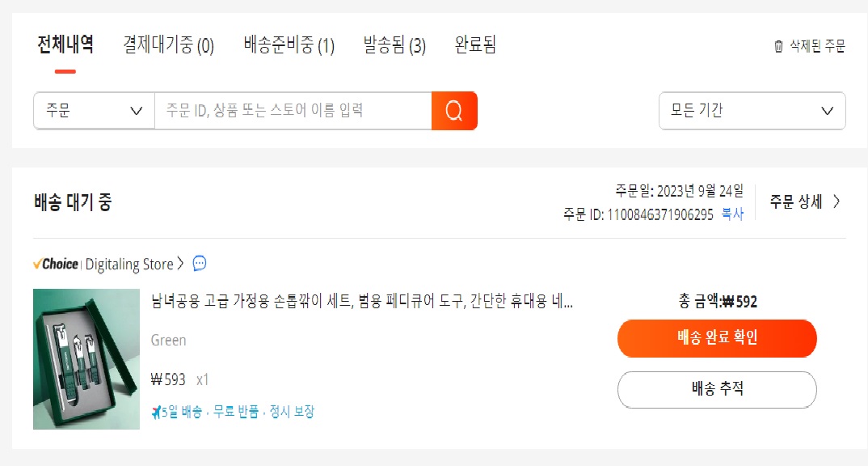Expand the 주문 search type dropdown
Screen dimensions: 868x466
(x=94, y=111)
